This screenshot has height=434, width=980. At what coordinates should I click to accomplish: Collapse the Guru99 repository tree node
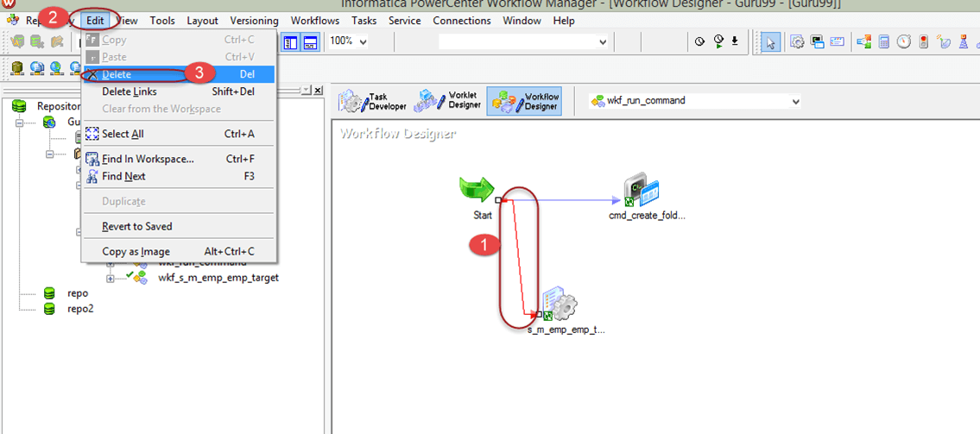tap(20, 123)
